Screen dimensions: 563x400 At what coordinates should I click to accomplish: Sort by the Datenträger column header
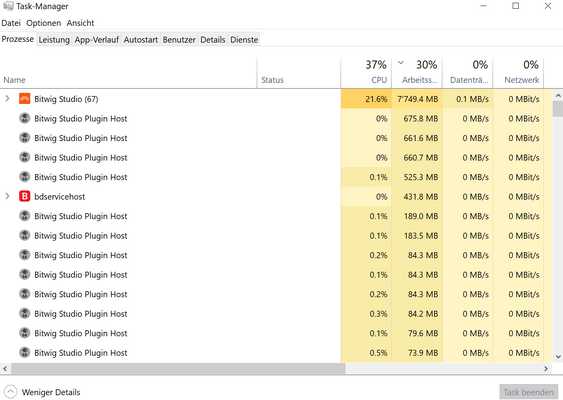pyautogui.click(x=467, y=73)
